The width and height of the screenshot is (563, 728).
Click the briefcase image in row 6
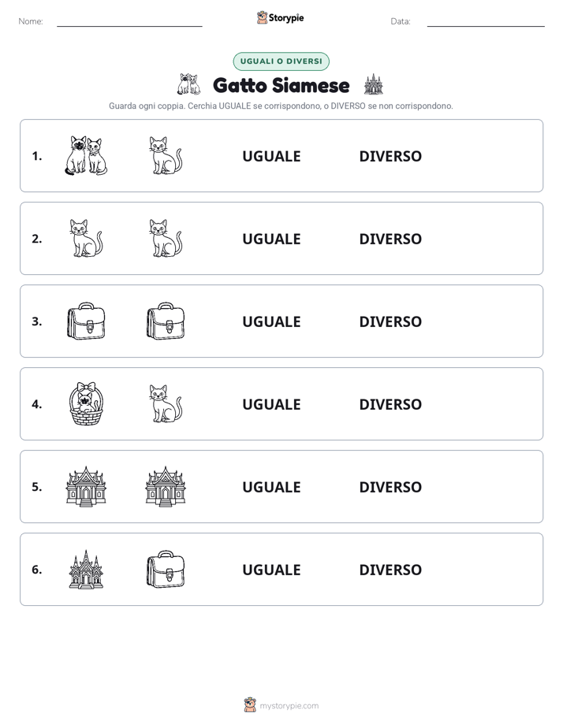tap(166, 569)
